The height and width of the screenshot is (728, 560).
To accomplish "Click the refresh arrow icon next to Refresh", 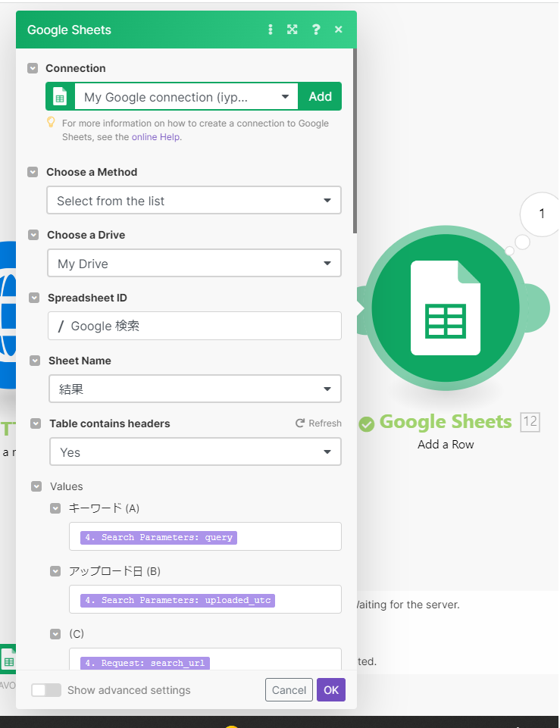I will [x=300, y=423].
